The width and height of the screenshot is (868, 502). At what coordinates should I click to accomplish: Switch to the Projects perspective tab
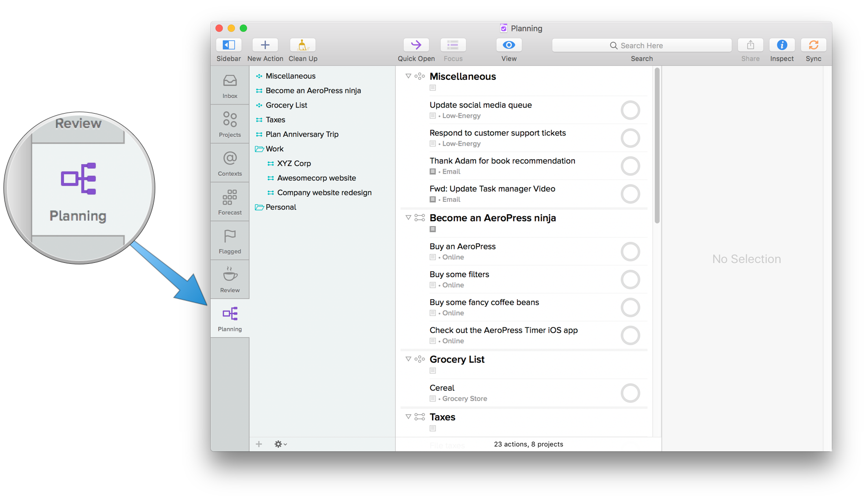tap(230, 124)
